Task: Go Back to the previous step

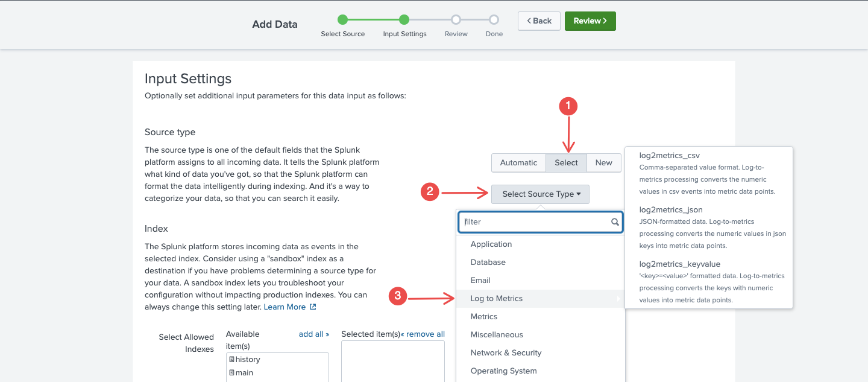Action: [539, 21]
